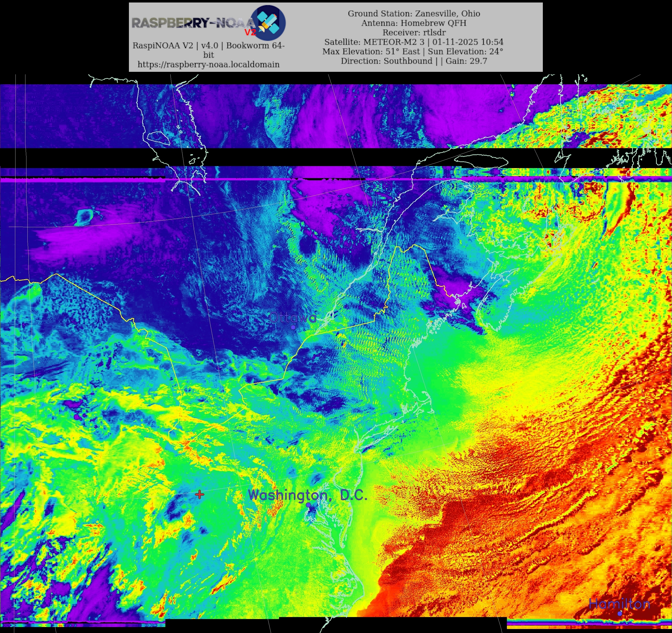Click the elongated island outline near the top right
Viewport: 672px width, 633px height.
point(481,160)
